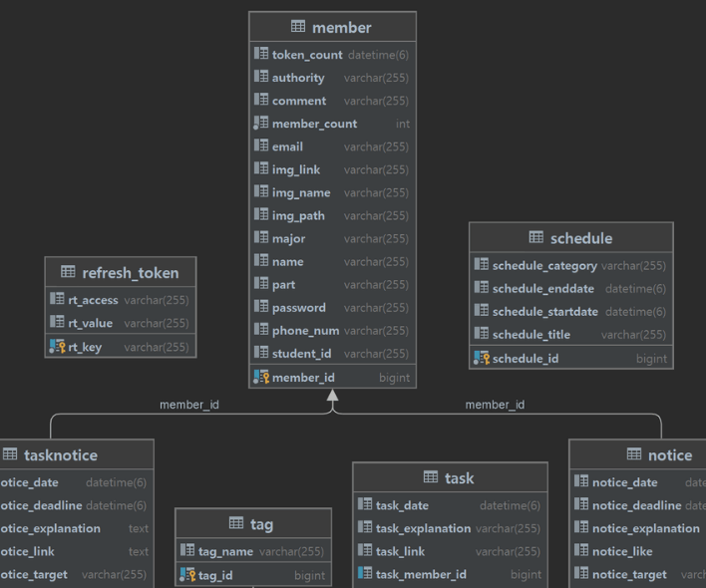Click the column icon beside task_member_id
This screenshot has height=588, width=706.
[364, 574]
